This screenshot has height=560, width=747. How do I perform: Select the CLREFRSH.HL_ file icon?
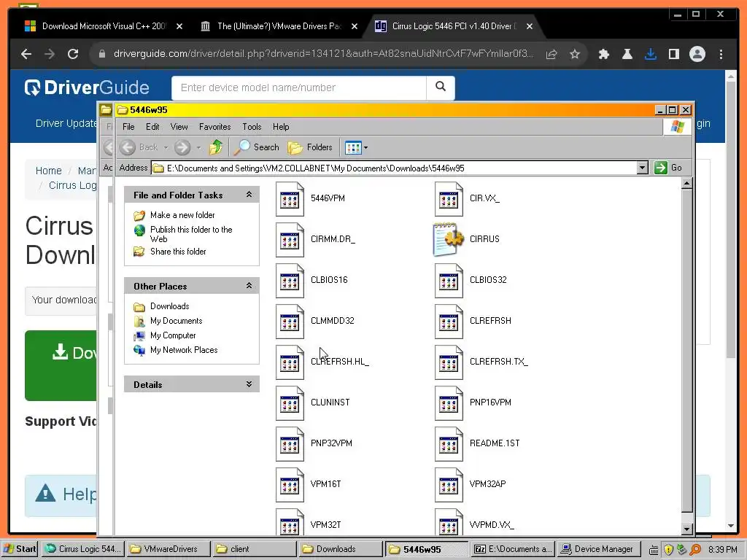[x=290, y=363]
